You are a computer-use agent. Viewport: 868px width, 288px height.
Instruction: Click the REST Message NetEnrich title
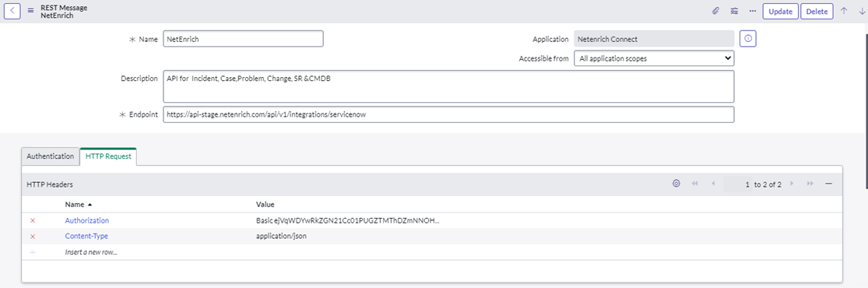tap(64, 11)
